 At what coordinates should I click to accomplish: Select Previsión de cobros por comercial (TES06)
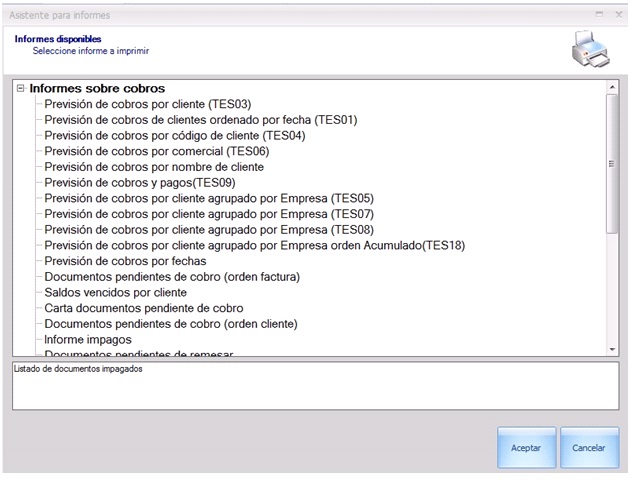point(156,152)
